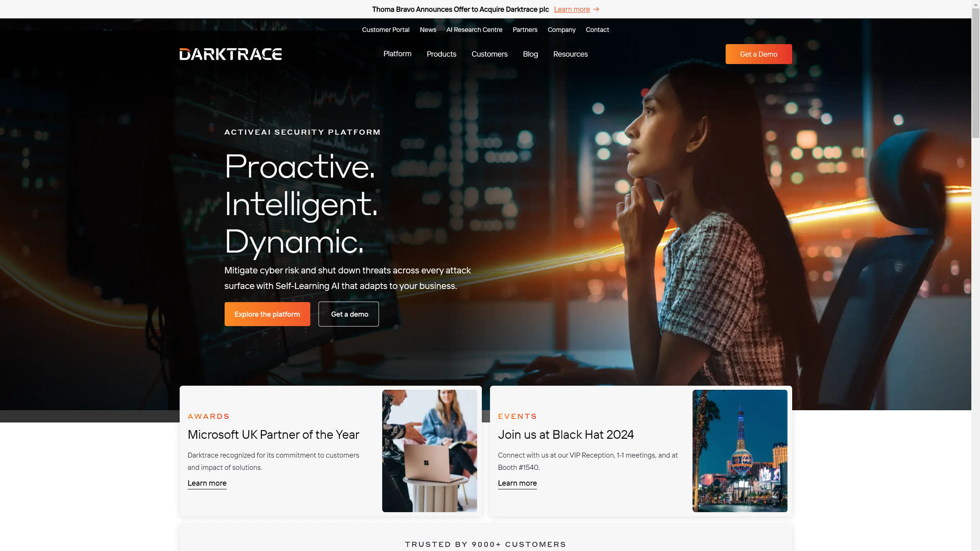Open the Customer Portal link
Image resolution: width=980 pixels, height=551 pixels.
tap(385, 30)
